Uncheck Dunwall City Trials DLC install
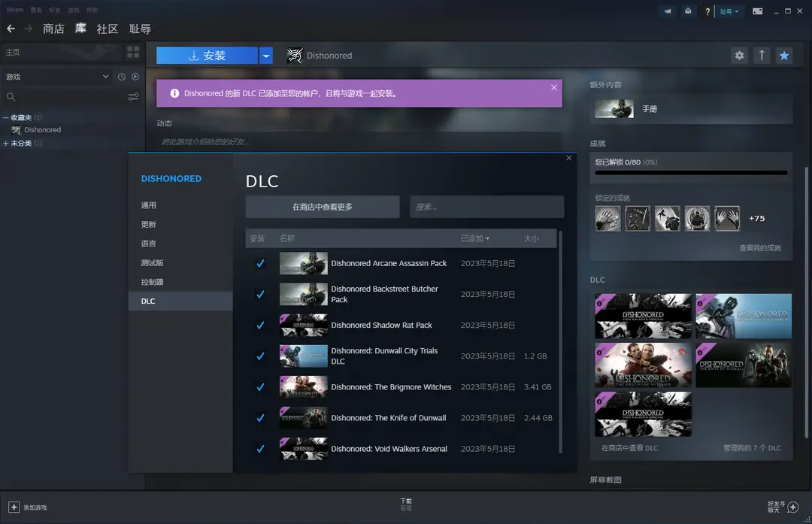Screen dimensions: 812x524 click(260, 356)
